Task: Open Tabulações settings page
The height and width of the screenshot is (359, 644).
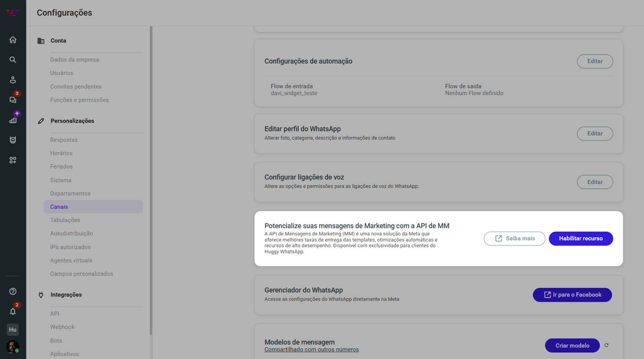Action: coord(65,220)
